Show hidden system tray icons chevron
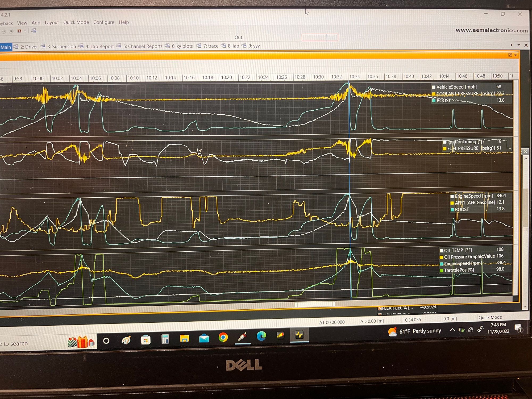532x399 pixels. click(x=452, y=330)
